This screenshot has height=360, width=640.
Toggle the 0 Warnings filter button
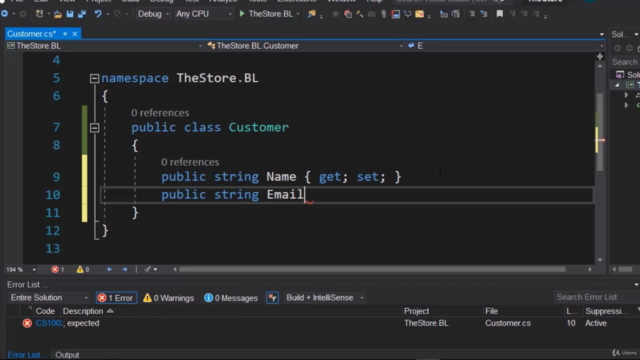coord(169,298)
